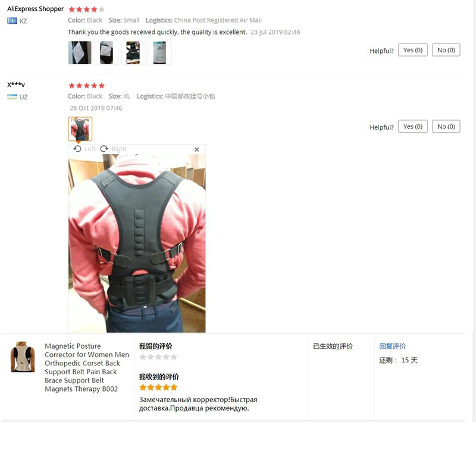
Task: Click the Kazakhstan flag icon
Action: (x=12, y=21)
